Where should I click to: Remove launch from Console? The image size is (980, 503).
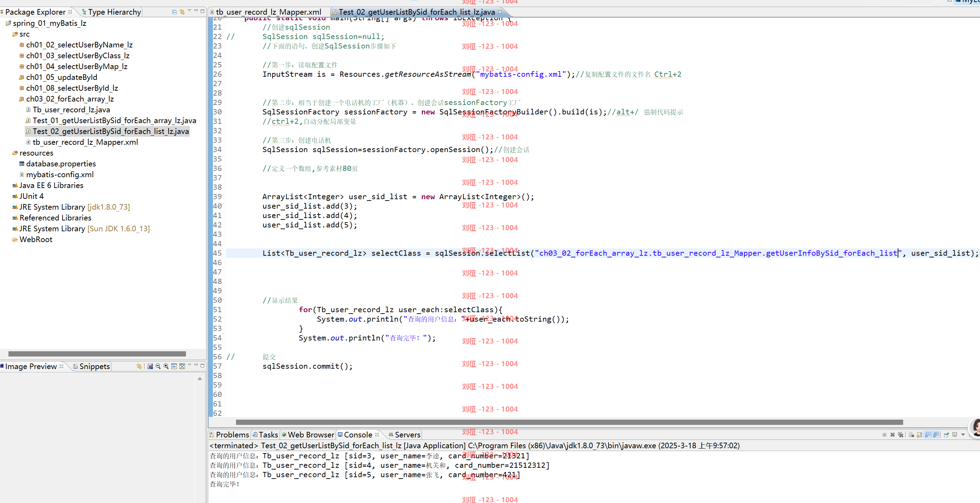pyautogui.click(x=892, y=435)
